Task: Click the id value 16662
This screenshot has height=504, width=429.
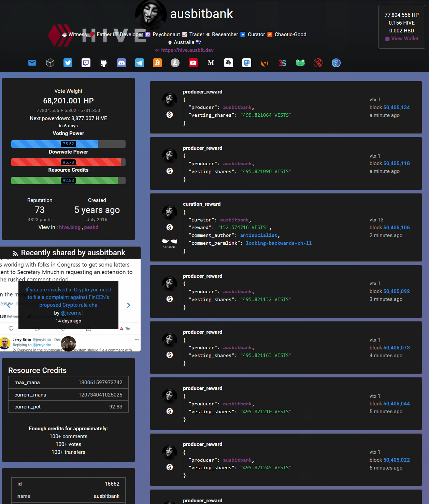Action: pos(112,484)
